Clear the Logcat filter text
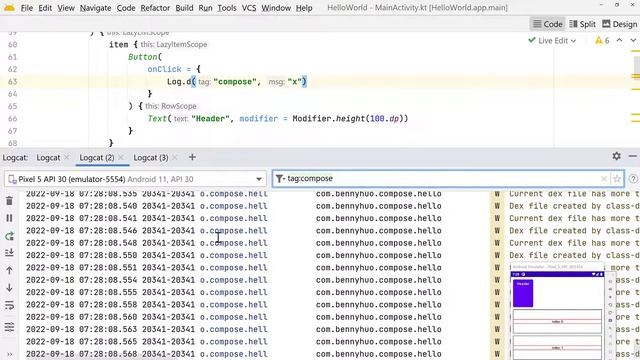The image size is (640, 360). pyautogui.click(x=604, y=179)
